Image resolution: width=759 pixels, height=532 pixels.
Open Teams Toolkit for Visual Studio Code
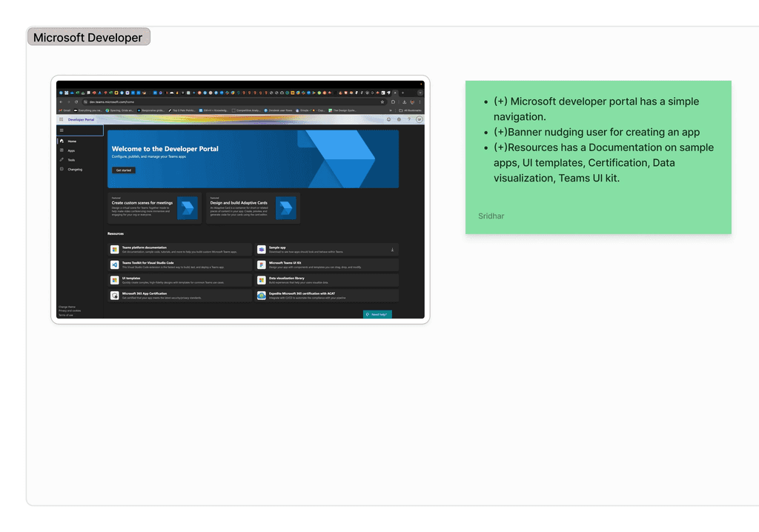tap(180, 265)
